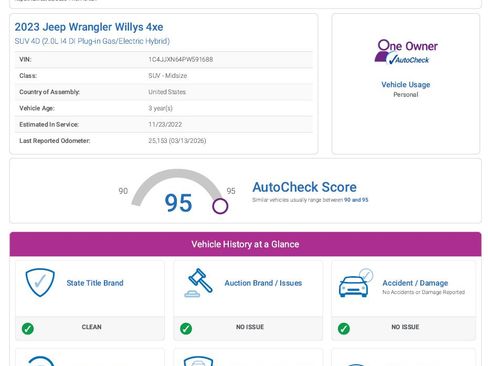The height and width of the screenshot is (366, 488).
Task: Click the SUV - Midsize class value
Action: click(167, 76)
